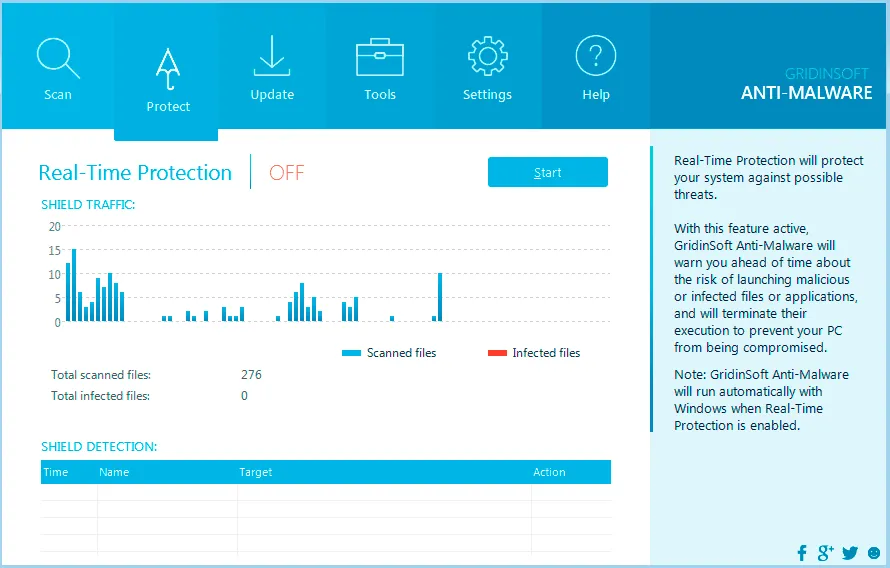The height and width of the screenshot is (568, 890).
Task: Sort detections by Time column header
Action: coord(56,472)
